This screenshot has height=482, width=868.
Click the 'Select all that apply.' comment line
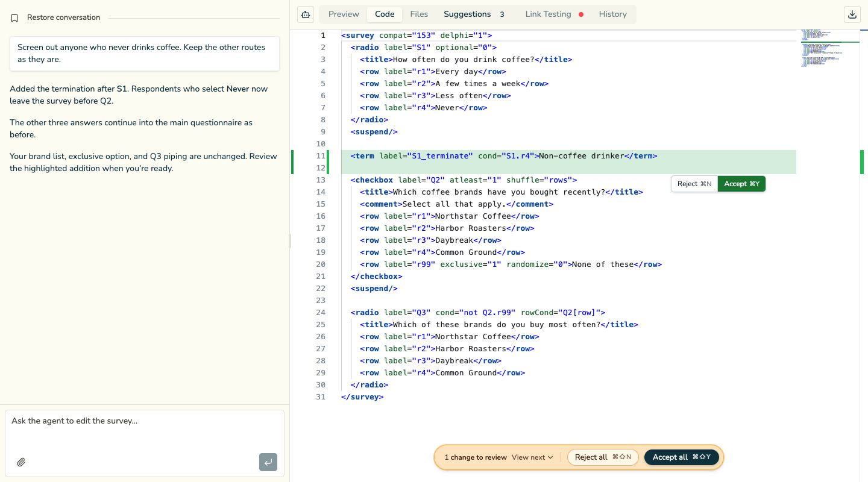[456, 204]
